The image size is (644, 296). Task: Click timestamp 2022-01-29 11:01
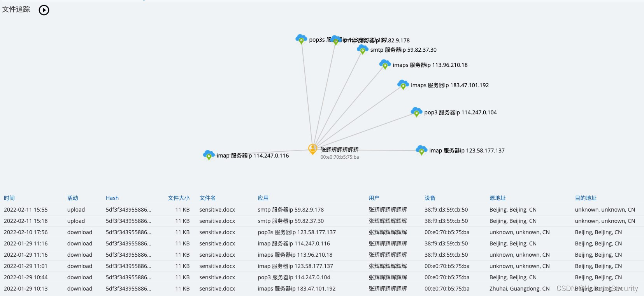point(26,266)
